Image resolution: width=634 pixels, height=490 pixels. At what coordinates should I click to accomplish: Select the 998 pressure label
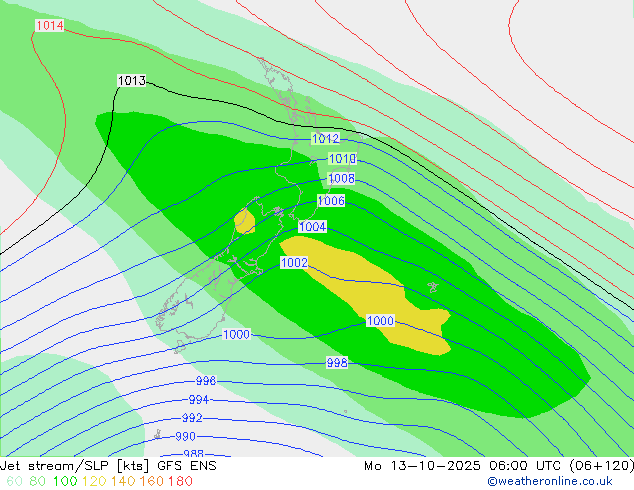(x=337, y=363)
